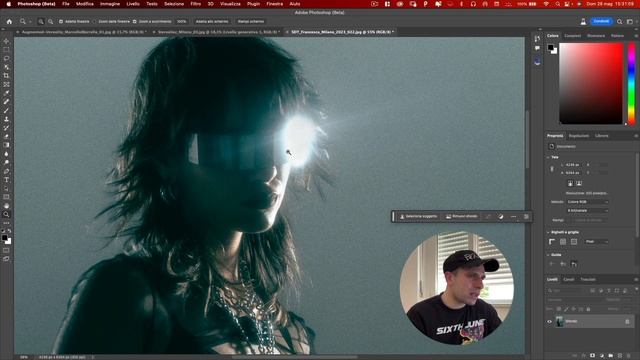The image size is (640, 360).
Task: Open the Filtro menu
Action: point(196,4)
